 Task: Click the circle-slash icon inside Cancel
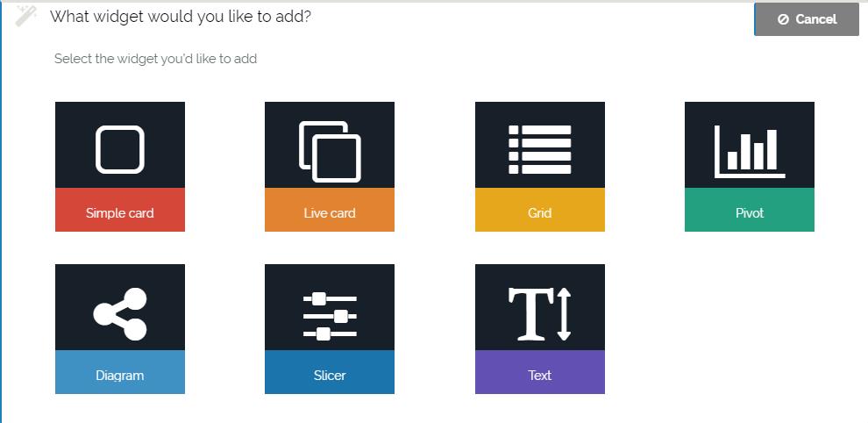pyautogui.click(x=783, y=19)
